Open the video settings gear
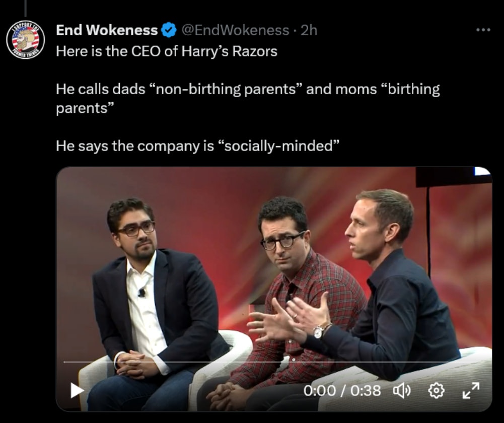504x423 pixels. [x=436, y=390]
